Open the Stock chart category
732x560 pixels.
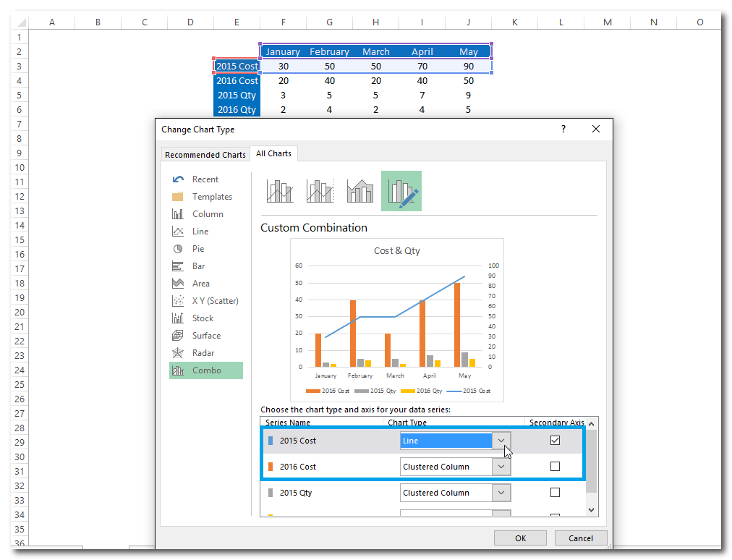[203, 318]
